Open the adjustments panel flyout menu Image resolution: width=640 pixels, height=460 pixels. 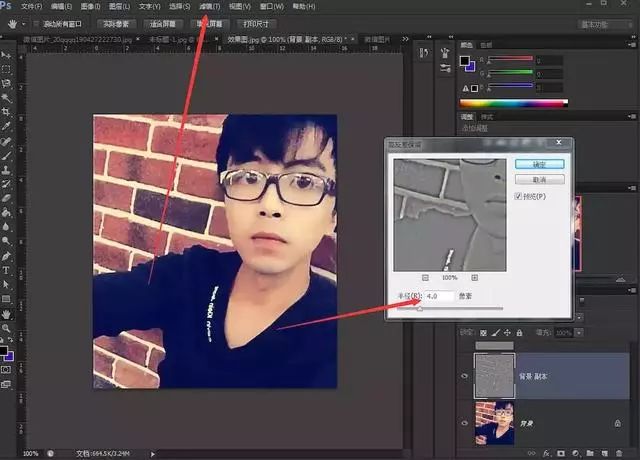[x=632, y=117]
